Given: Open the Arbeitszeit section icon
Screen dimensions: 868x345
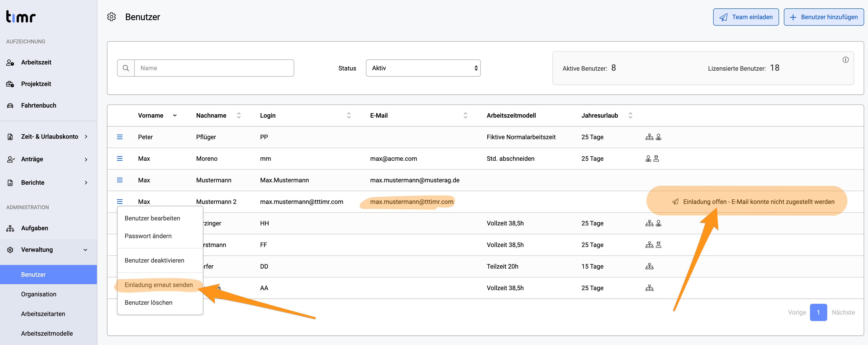Looking at the screenshot, I should 10,63.
